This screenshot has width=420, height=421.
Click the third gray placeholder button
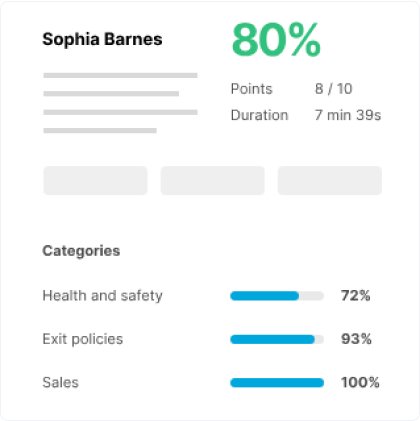(x=330, y=180)
